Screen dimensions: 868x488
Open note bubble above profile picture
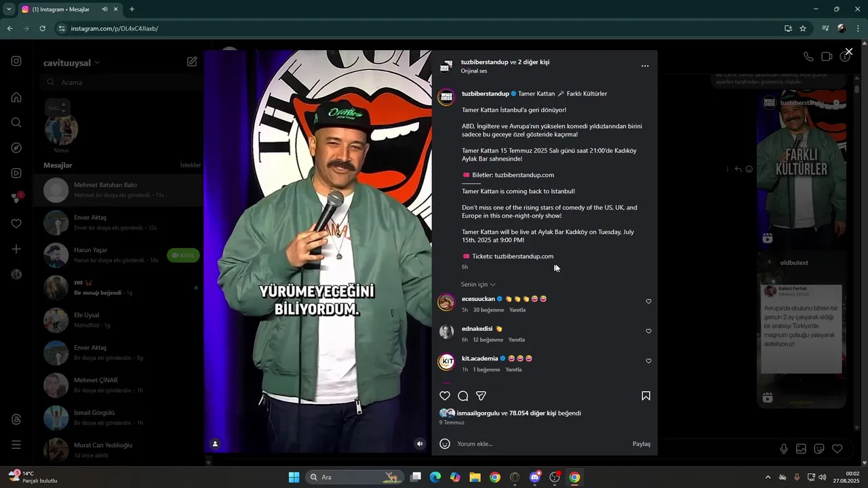click(x=56, y=107)
